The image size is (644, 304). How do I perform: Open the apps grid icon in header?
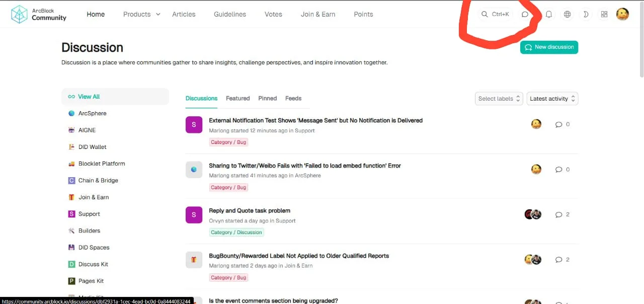[604, 14]
